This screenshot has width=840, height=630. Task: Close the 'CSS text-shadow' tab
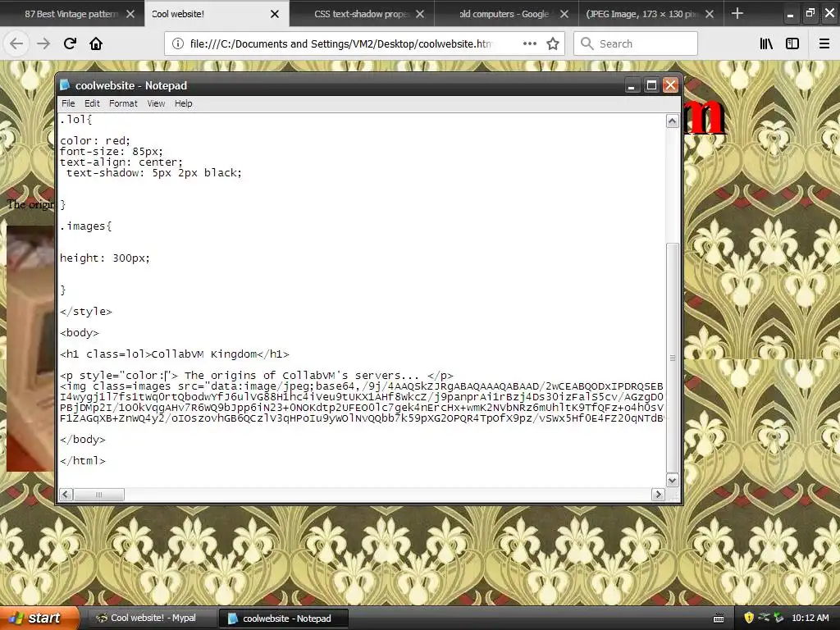420,14
